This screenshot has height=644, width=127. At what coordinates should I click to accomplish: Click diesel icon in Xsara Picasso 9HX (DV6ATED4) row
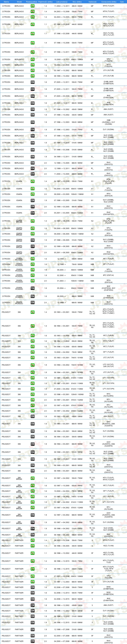point(33,296)
